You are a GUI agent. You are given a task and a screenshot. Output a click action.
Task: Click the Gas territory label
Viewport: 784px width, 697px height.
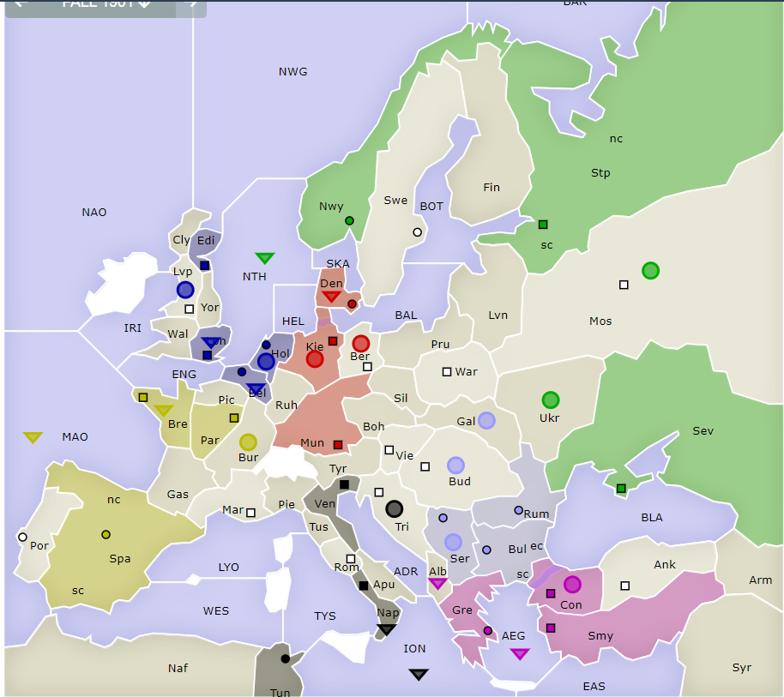tap(178, 495)
